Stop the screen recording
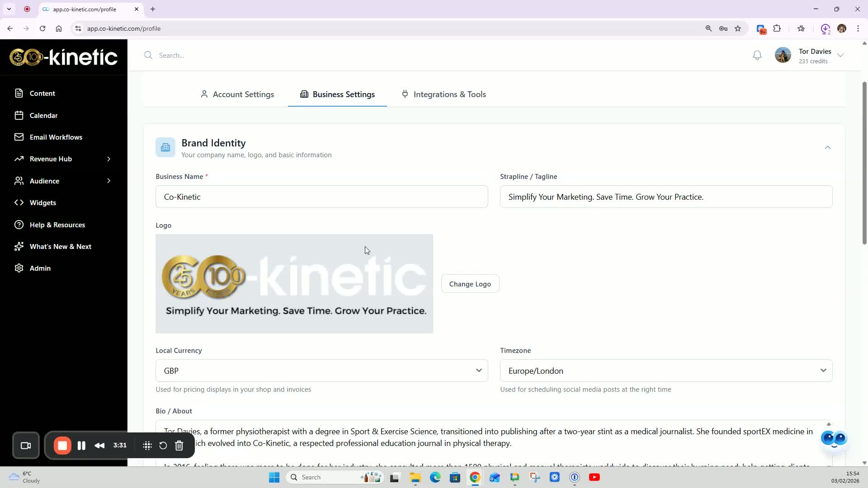868x488 pixels. (62, 446)
